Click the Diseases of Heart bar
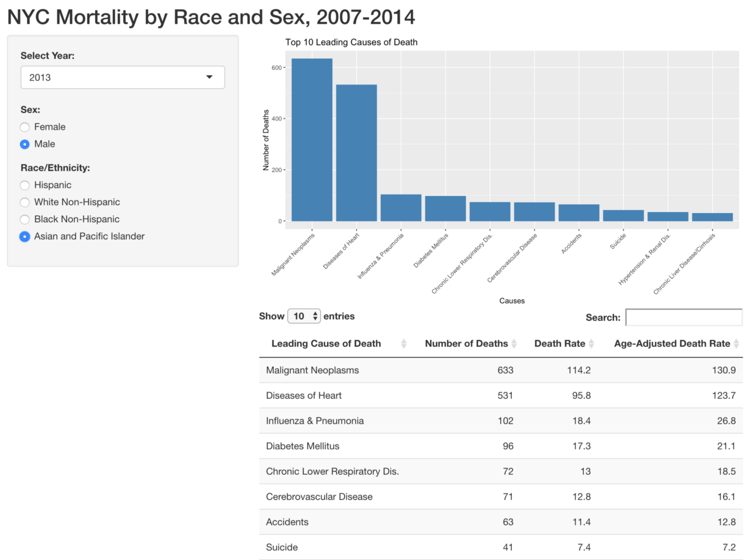The image size is (749, 560). (x=356, y=153)
